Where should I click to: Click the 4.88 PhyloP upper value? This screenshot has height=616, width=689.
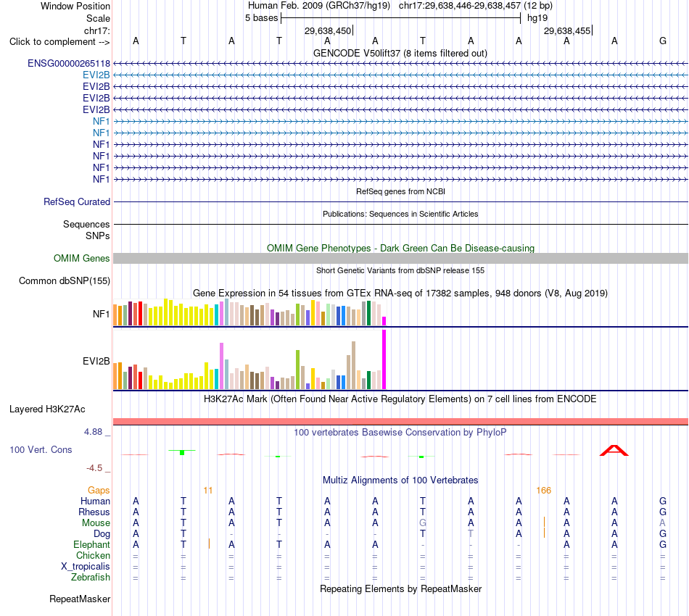(93, 432)
